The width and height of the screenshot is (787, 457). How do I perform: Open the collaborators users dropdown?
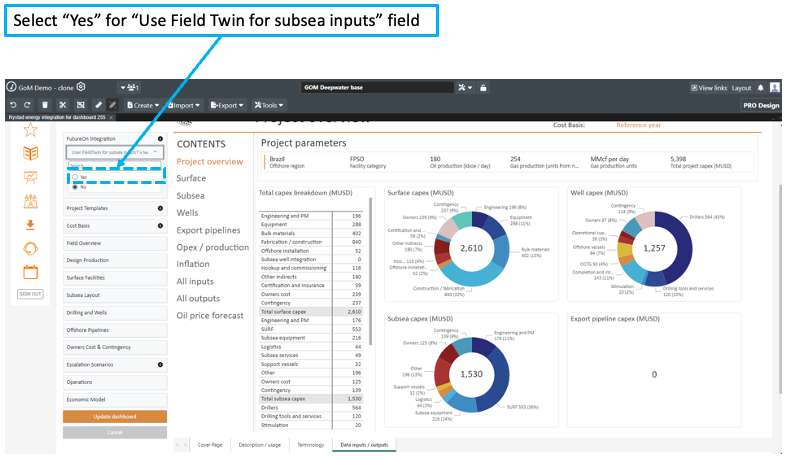[x=129, y=87]
